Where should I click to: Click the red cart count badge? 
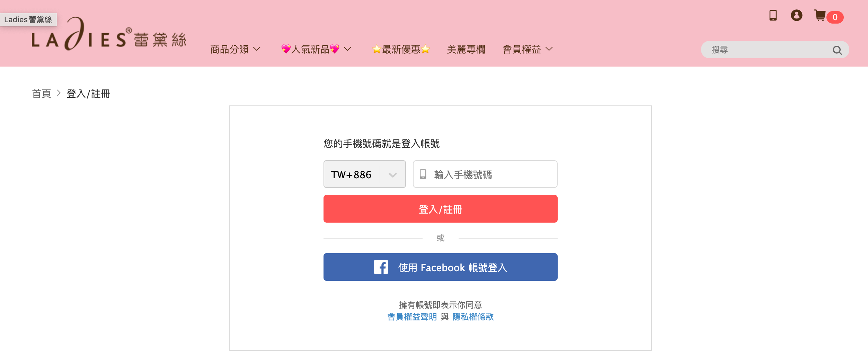pyautogui.click(x=835, y=17)
